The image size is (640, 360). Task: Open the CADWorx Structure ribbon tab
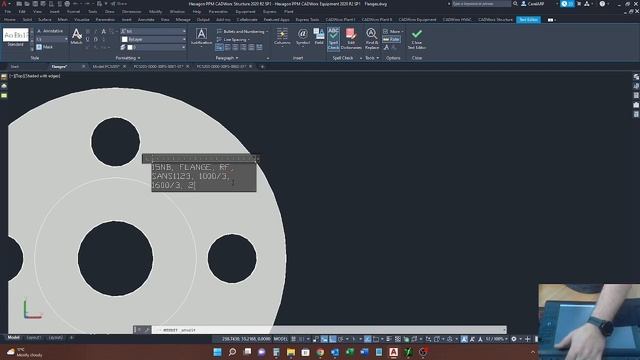pyautogui.click(x=495, y=20)
